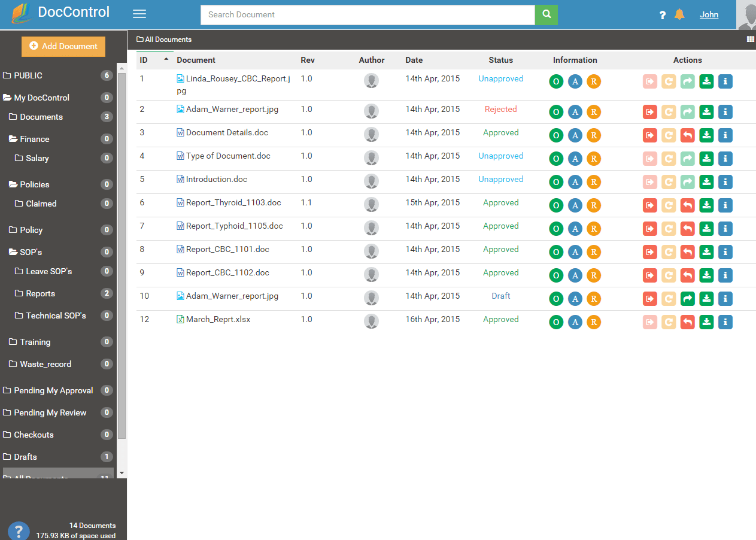Screen dimensions: 756x540
Task: Click the O circle for Type of Document.doc
Action: (x=556, y=159)
